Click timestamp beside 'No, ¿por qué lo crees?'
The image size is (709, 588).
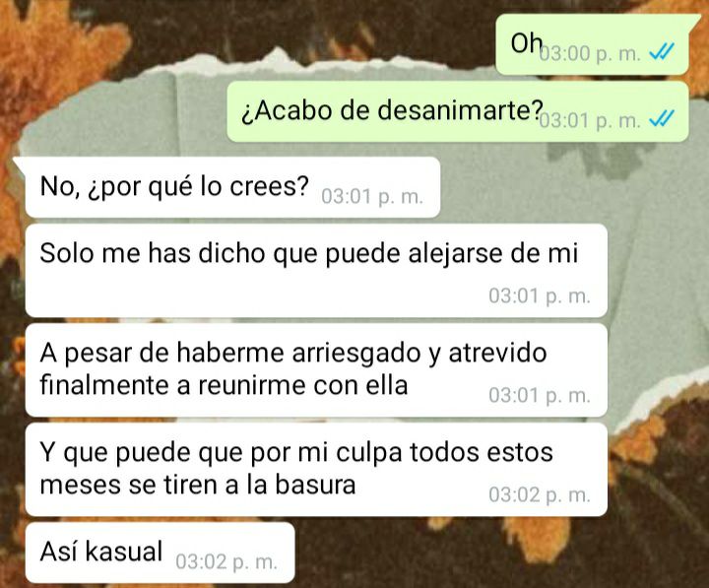point(372,197)
